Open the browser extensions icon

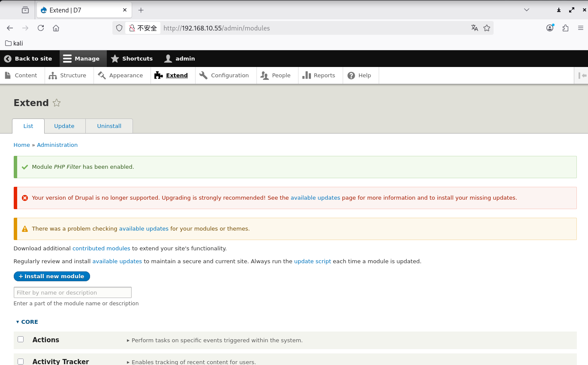pos(565,28)
